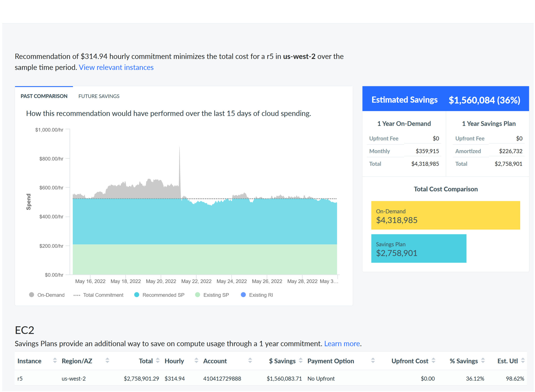Select the Past Comparison tab
The height and width of the screenshot is (392, 535).
coord(44,96)
